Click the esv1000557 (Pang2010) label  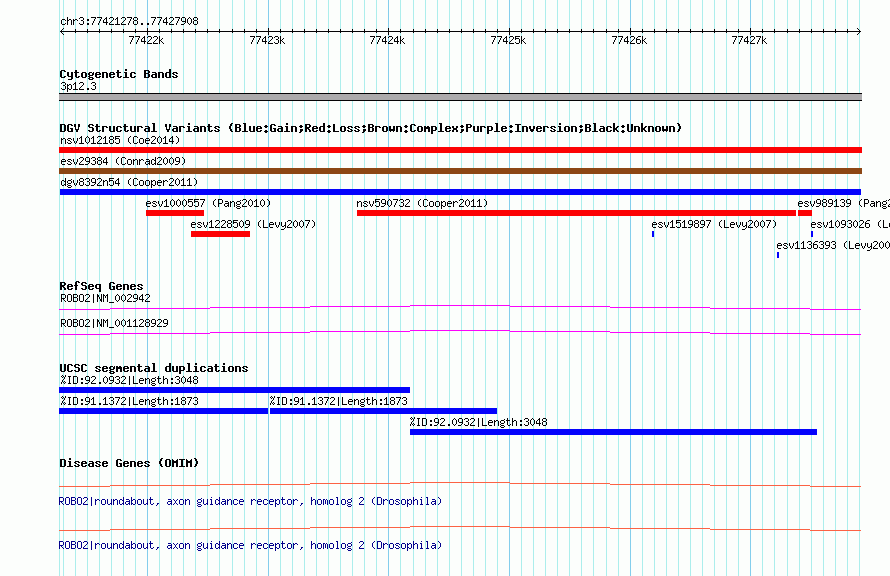[x=208, y=203]
